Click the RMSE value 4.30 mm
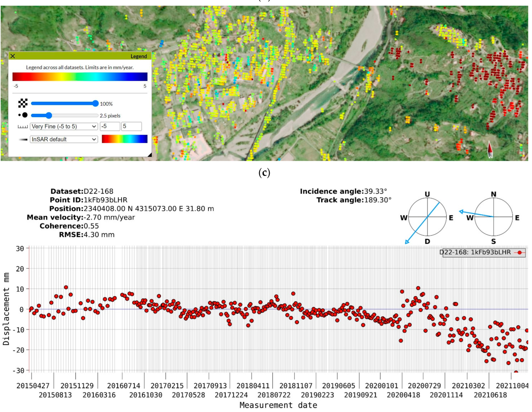Screen dimensions: 532x412 (99, 235)
